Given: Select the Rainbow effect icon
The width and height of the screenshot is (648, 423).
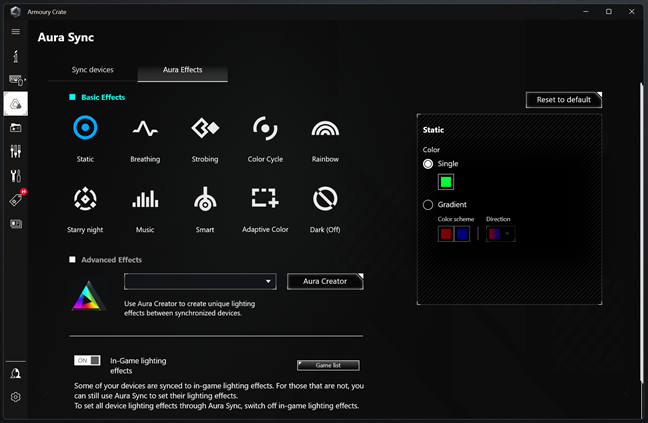Looking at the screenshot, I should click(x=325, y=128).
